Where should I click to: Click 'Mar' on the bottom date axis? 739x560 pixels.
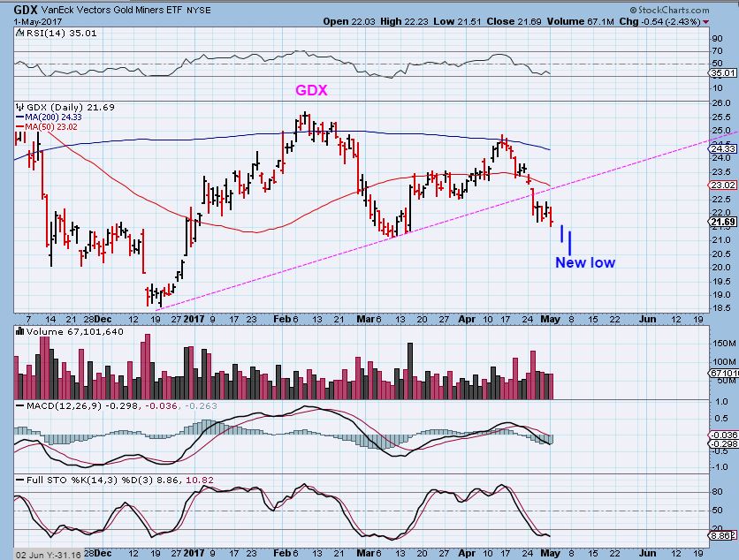pos(365,553)
